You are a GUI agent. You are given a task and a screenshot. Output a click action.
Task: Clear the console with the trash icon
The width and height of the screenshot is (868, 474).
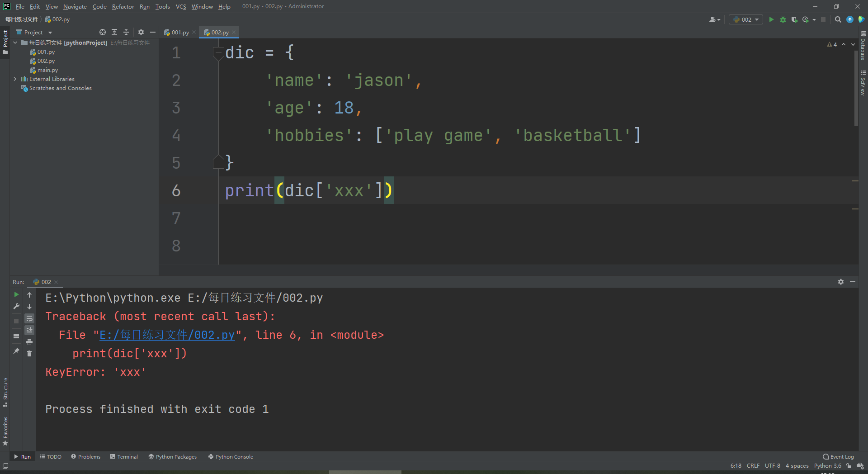tap(29, 353)
